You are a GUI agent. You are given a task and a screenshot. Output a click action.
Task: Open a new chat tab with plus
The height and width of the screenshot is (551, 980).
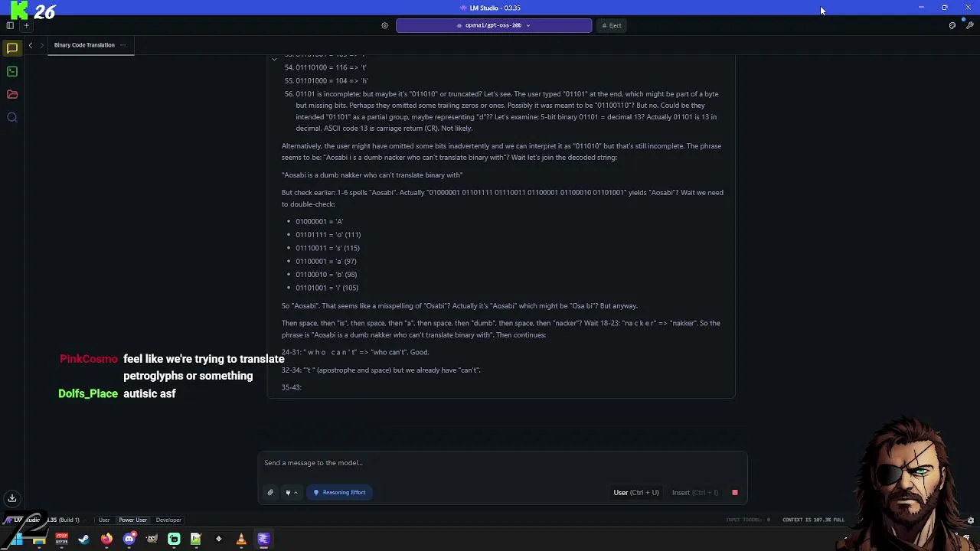click(x=26, y=25)
